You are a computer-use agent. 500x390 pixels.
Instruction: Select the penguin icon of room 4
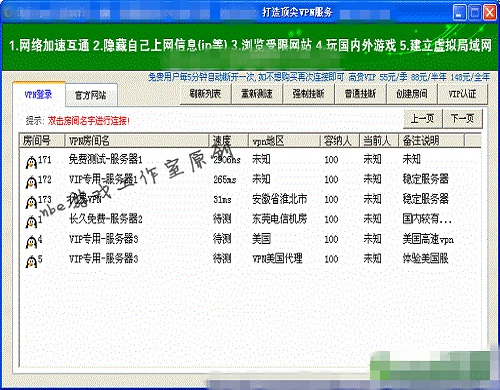pyautogui.click(x=31, y=241)
